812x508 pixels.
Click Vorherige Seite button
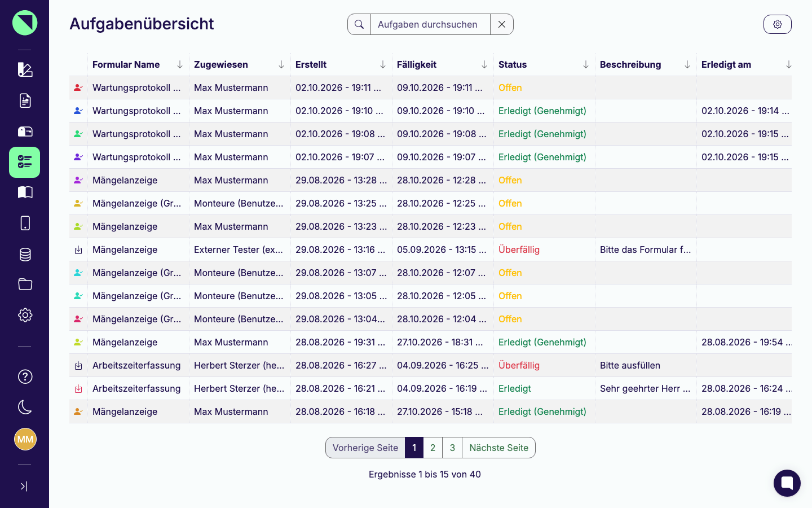tap(365, 448)
